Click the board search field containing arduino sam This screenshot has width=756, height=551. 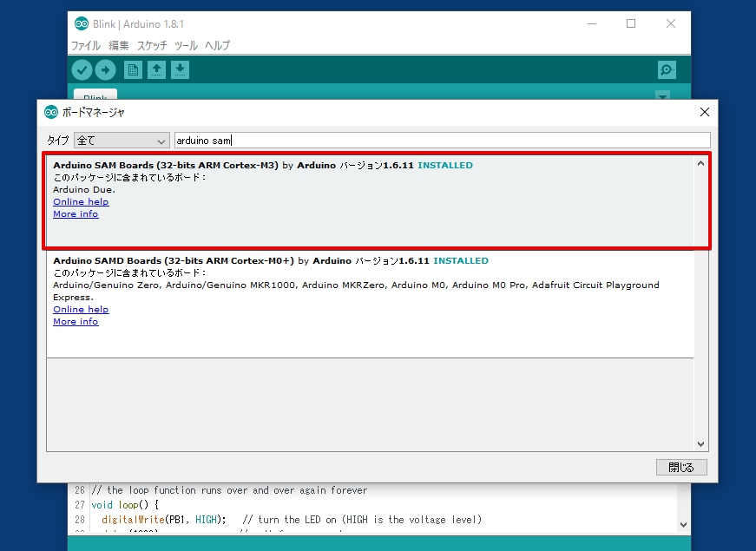442,141
